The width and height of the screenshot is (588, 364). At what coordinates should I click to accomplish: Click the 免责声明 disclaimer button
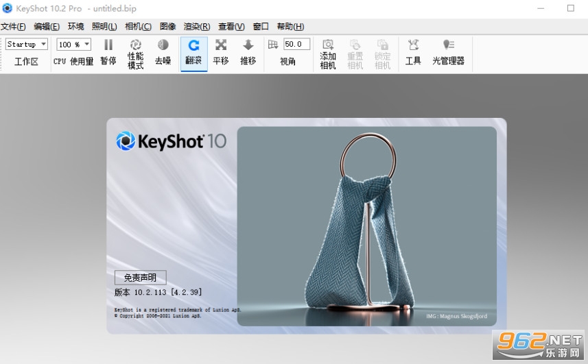pyautogui.click(x=140, y=278)
